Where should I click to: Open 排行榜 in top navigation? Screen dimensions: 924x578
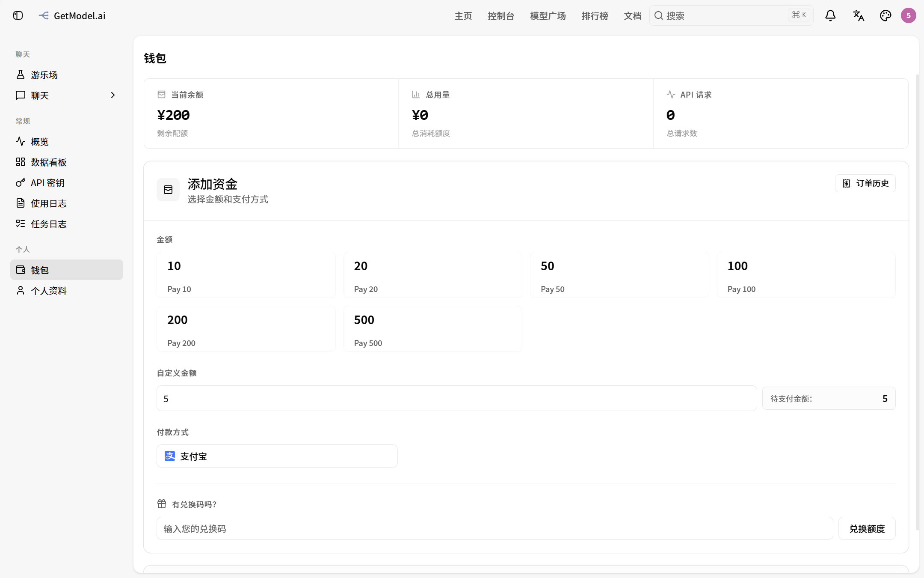(595, 16)
